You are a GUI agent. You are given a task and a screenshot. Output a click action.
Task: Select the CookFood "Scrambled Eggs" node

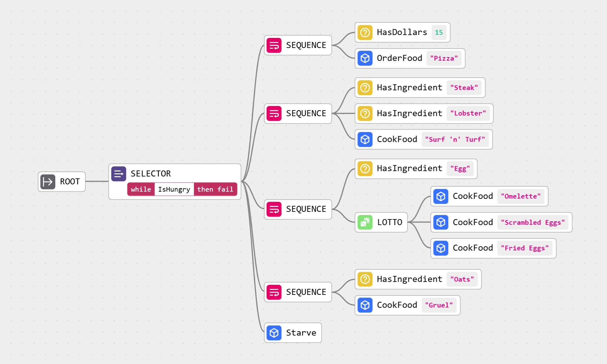coord(472,222)
